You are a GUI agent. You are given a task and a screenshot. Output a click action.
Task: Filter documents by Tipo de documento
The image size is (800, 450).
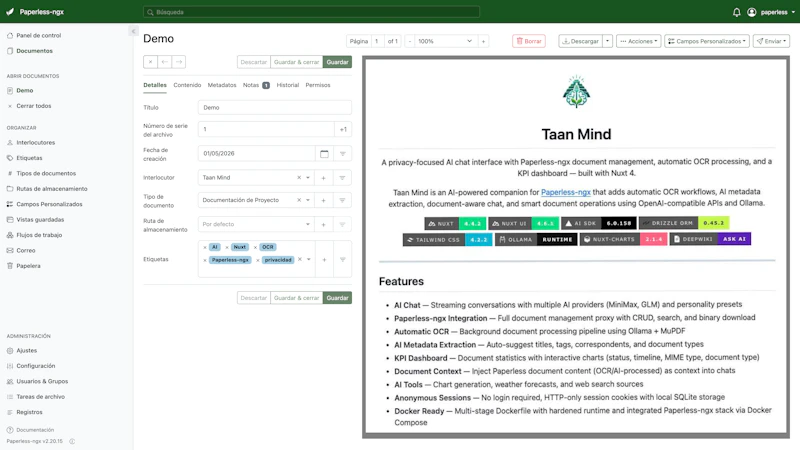[342, 201]
